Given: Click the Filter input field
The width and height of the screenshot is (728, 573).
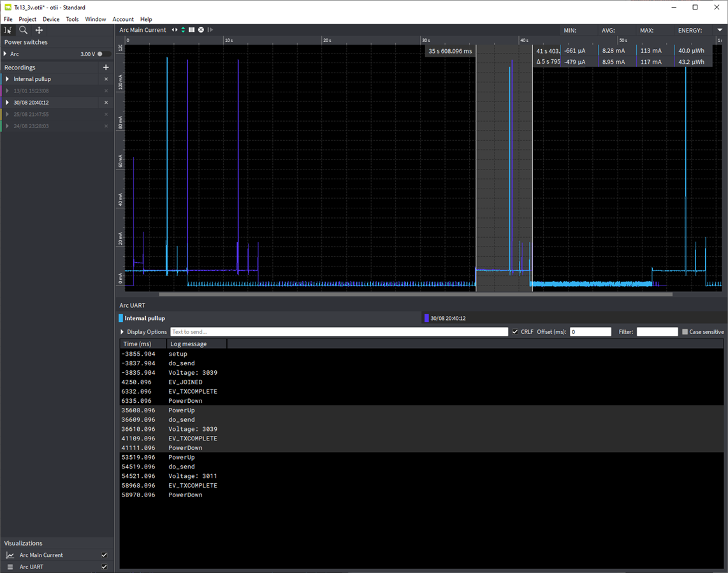Looking at the screenshot, I should tap(657, 332).
